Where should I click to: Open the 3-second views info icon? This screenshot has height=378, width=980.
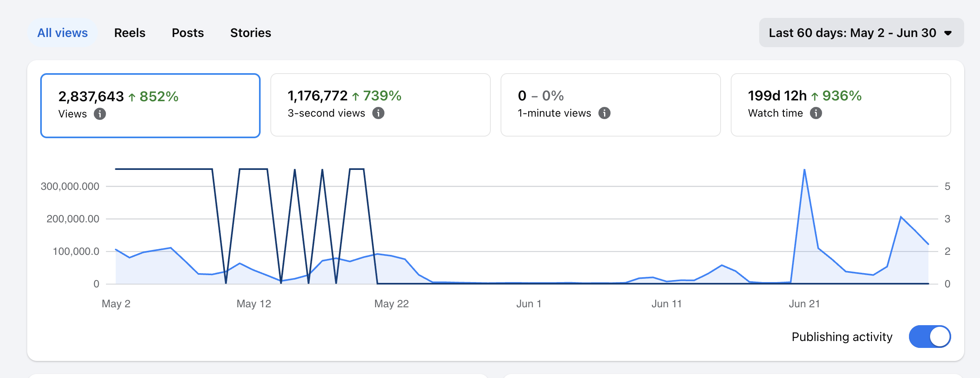378,113
